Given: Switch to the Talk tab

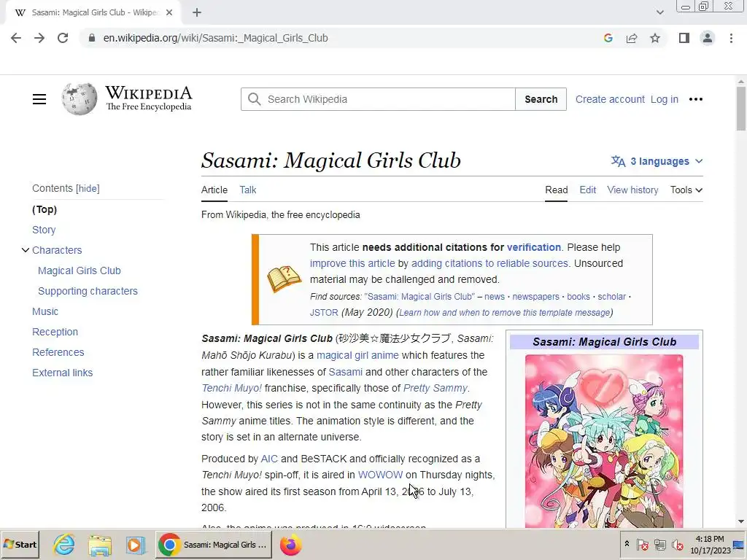Looking at the screenshot, I should [x=248, y=190].
